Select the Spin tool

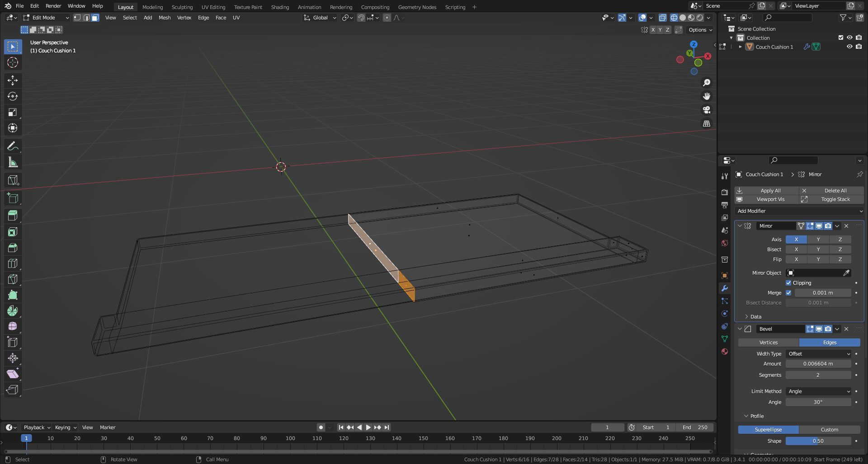point(13,311)
